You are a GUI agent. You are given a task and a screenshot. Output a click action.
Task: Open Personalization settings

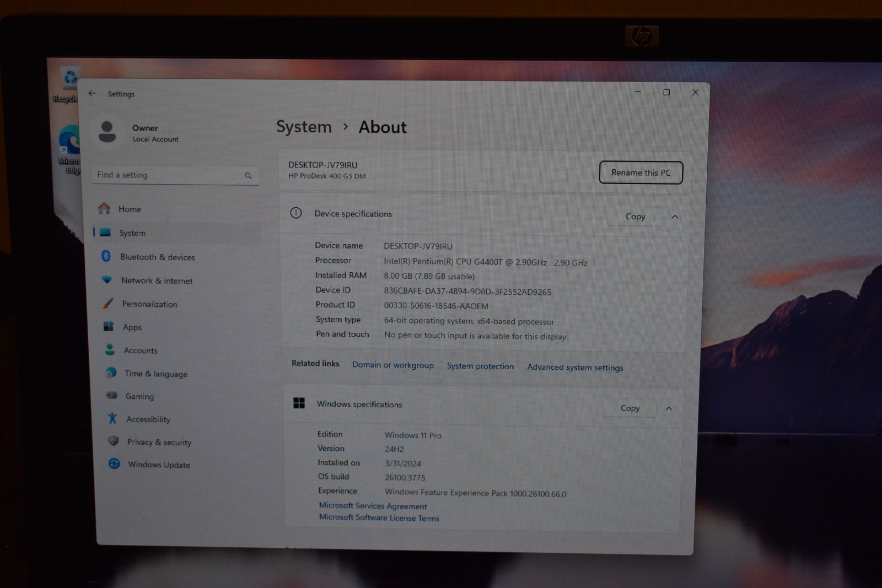pos(180,304)
